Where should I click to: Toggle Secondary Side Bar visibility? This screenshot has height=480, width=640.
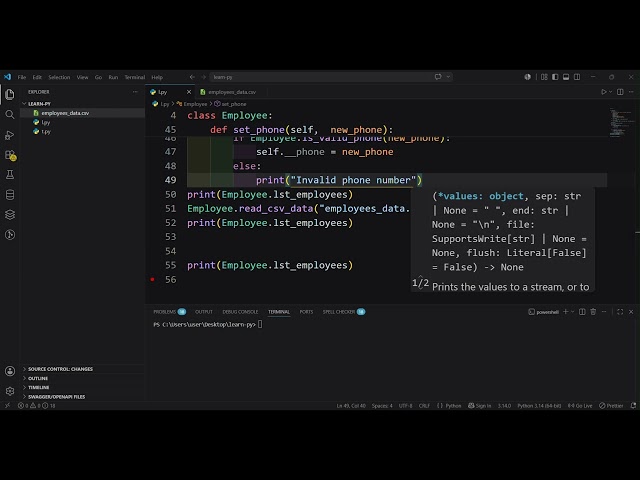tap(577, 77)
